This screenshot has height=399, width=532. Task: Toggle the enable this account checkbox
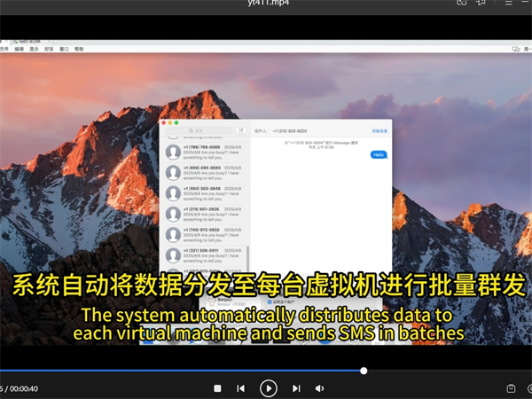270,301
